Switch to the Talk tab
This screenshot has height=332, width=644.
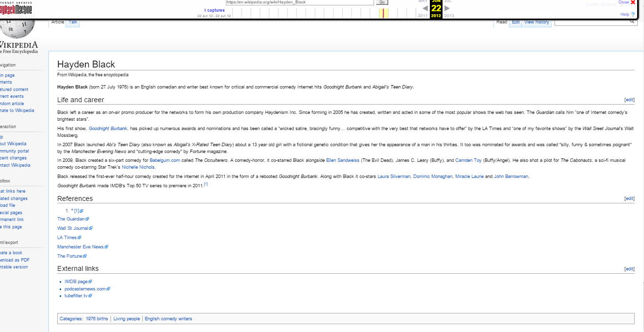73,22
